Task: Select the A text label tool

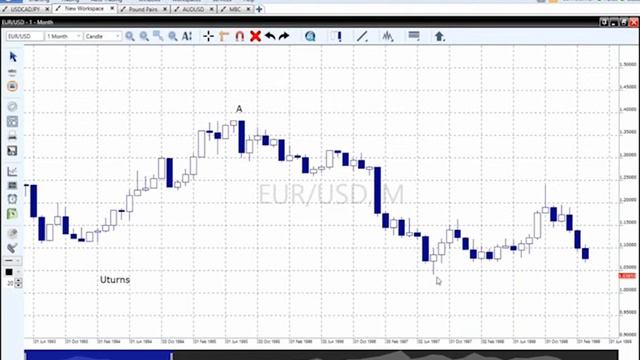Action: [x=187, y=36]
